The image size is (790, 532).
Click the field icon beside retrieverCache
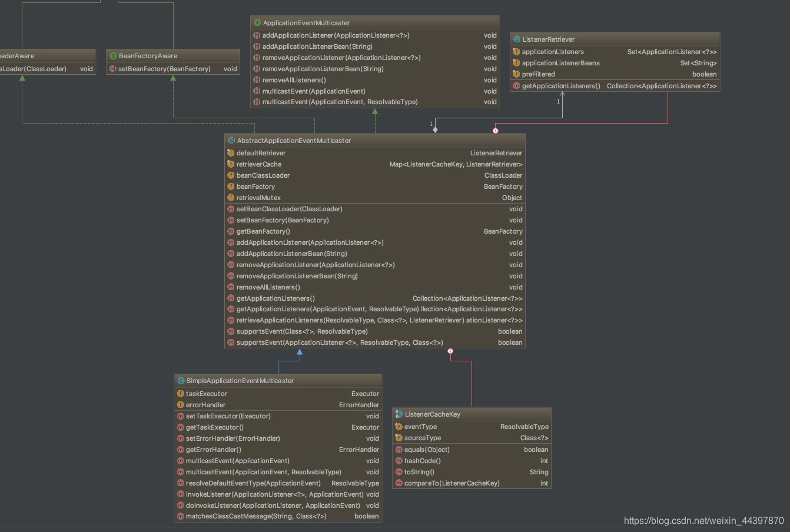click(231, 164)
